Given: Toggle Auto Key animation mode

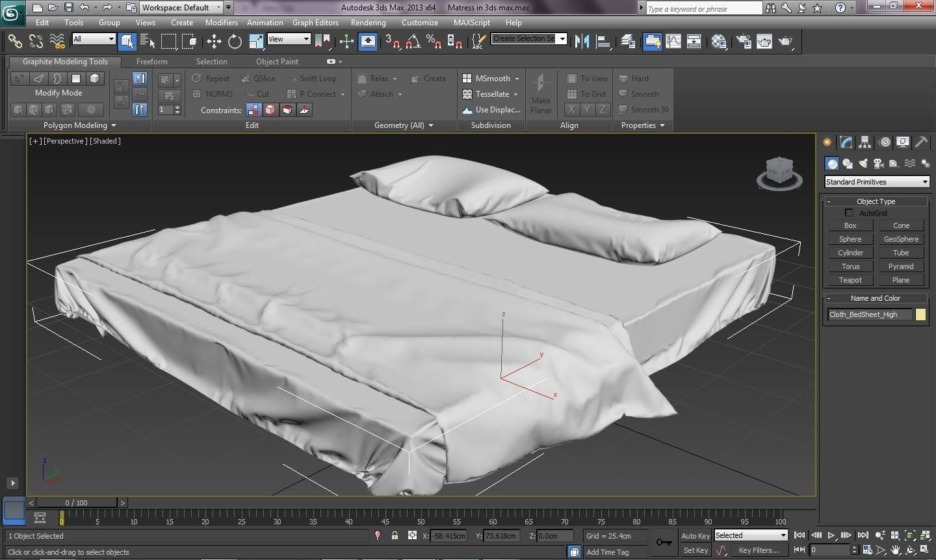Looking at the screenshot, I should (695, 535).
